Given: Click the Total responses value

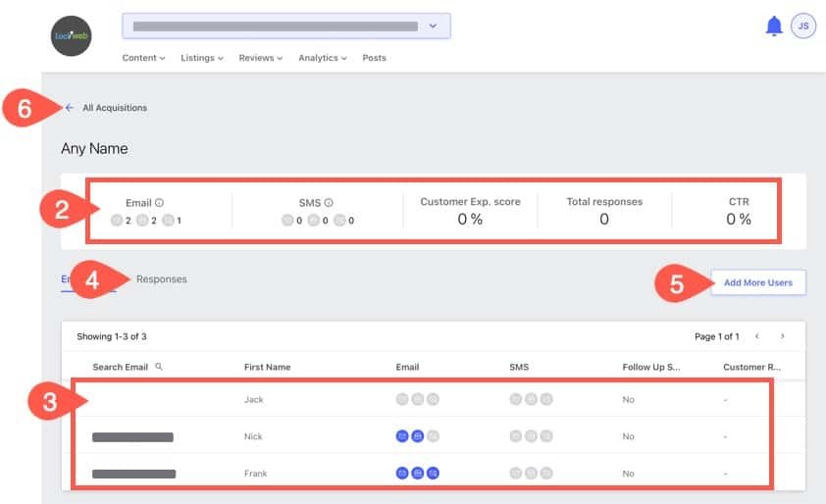Looking at the screenshot, I should (604, 219).
